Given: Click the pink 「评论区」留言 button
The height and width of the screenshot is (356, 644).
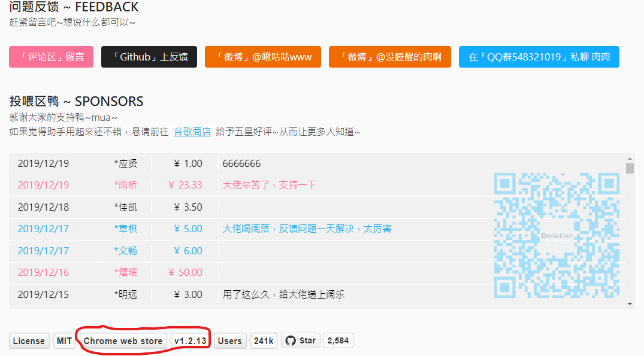Looking at the screenshot, I should click(x=52, y=57).
